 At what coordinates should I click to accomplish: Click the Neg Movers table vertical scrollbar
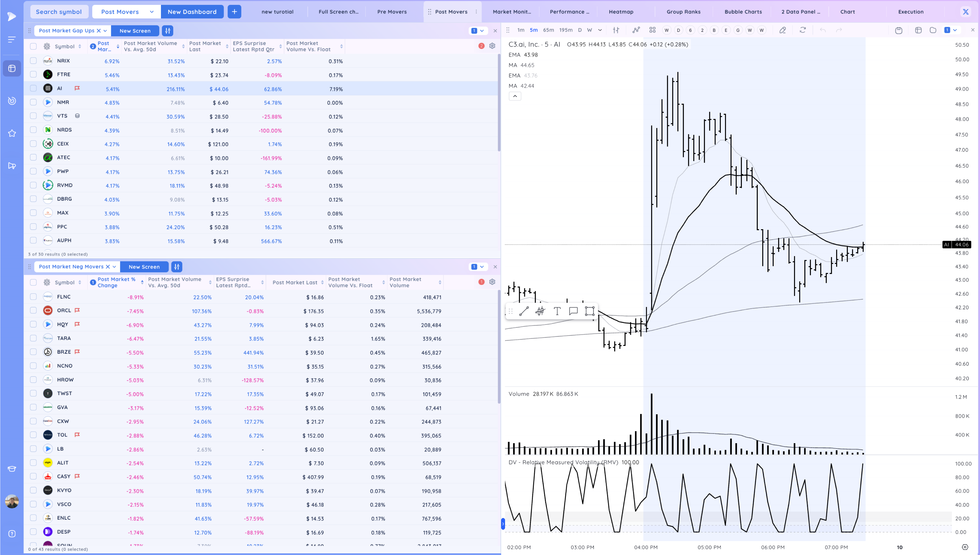coord(499,347)
